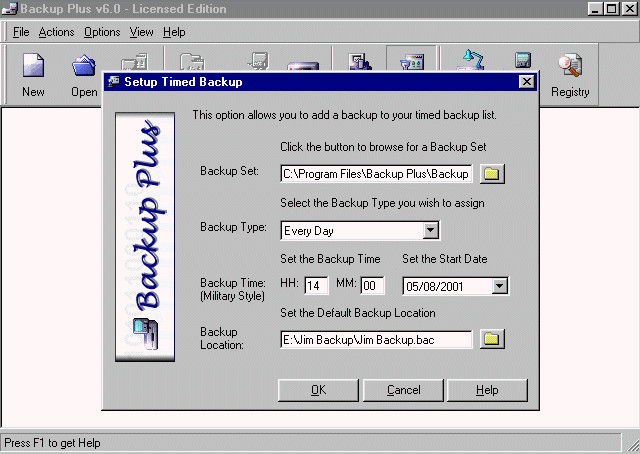This screenshot has width=640, height=454.
Task: Open the Start Date dropdown arrow
Action: (x=500, y=286)
